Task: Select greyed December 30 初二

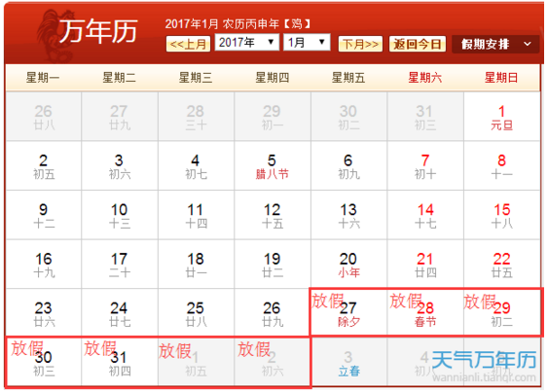Action: (x=348, y=117)
